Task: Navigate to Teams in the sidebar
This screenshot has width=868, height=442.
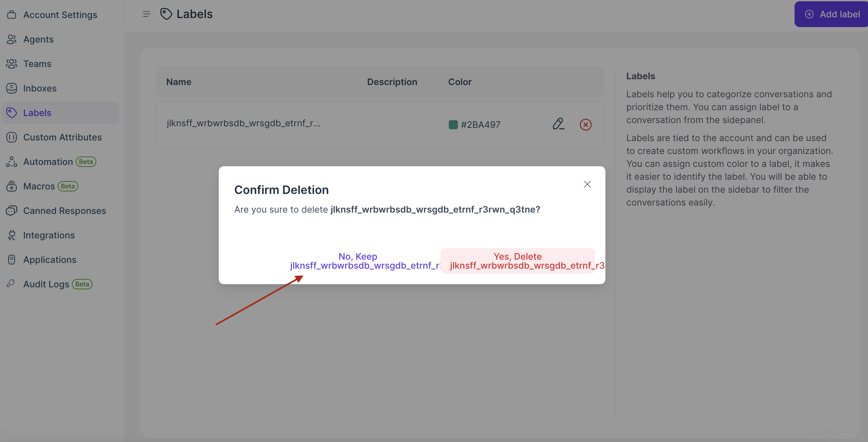Action: [12, 63]
